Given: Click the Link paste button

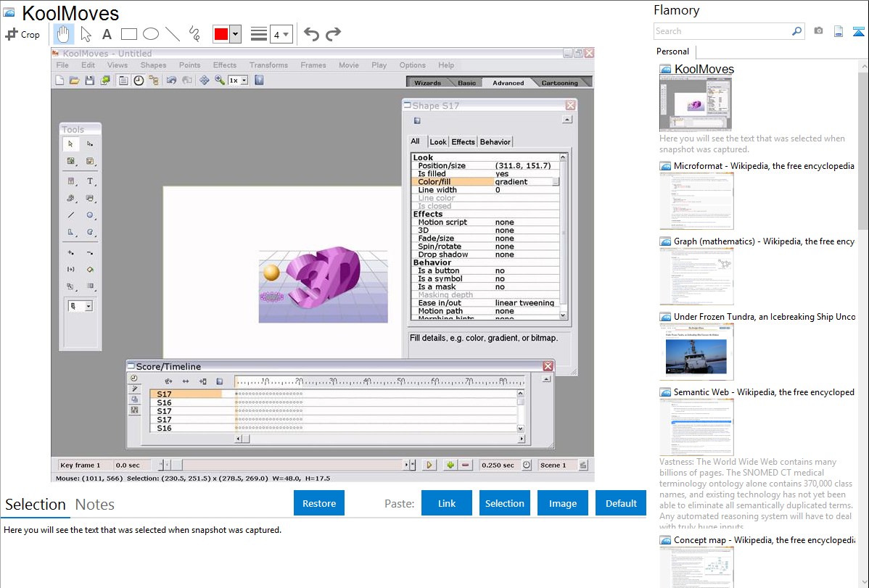Looking at the screenshot, I should click(447, 503).
